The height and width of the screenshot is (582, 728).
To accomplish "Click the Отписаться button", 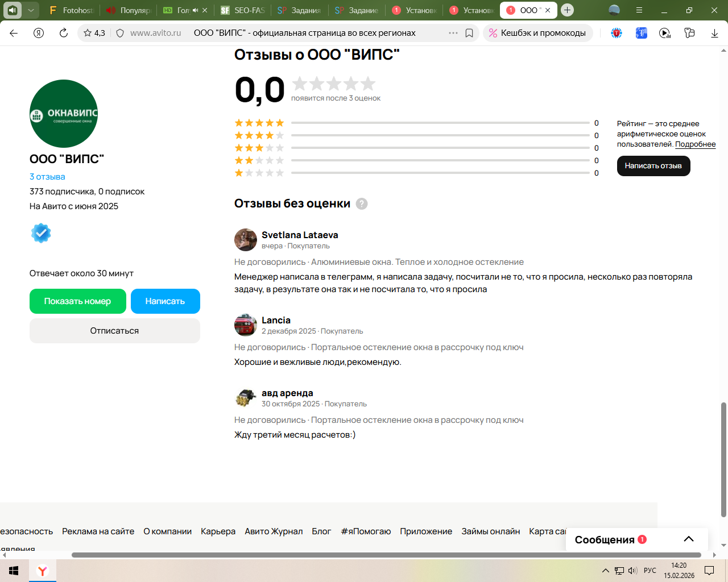I will pos(115,331).
